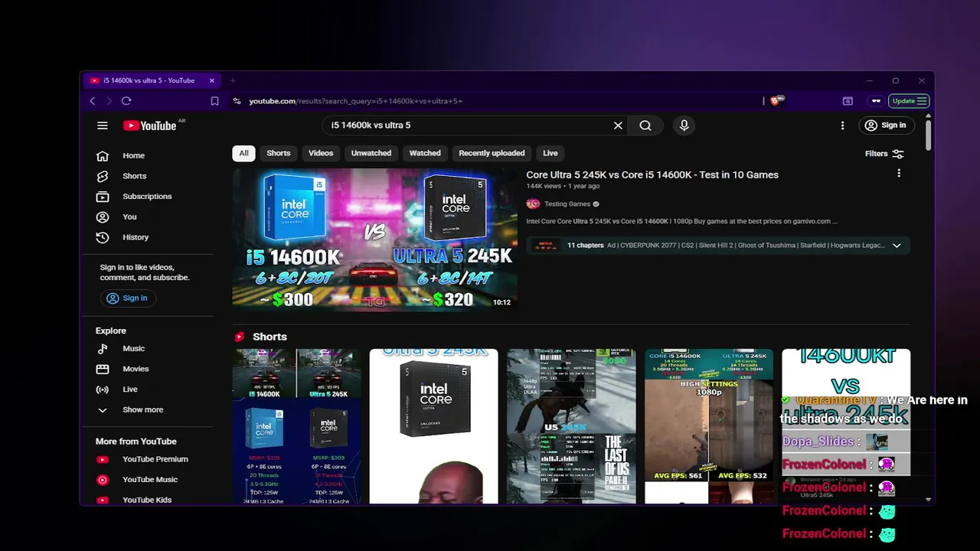The height and width of the screenshot is (551, 980).
Task: Open the Filters dropdown
Action: (884, 154)
